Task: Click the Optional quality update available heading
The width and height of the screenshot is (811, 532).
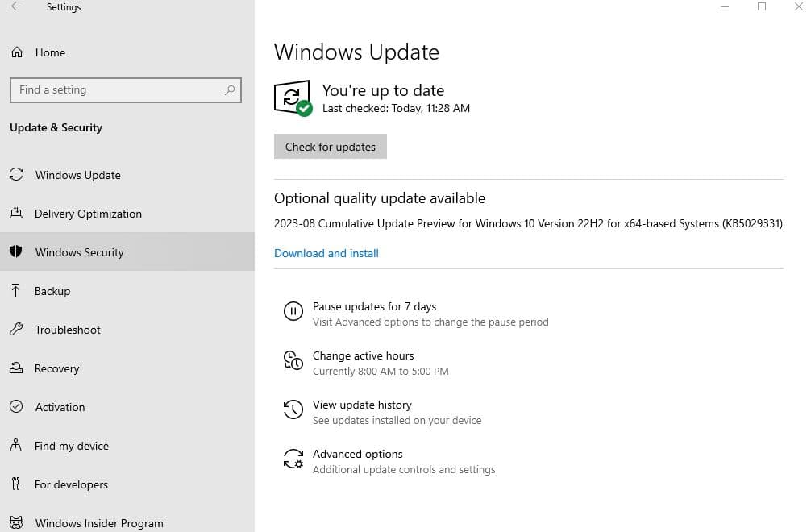Action: 380,198
